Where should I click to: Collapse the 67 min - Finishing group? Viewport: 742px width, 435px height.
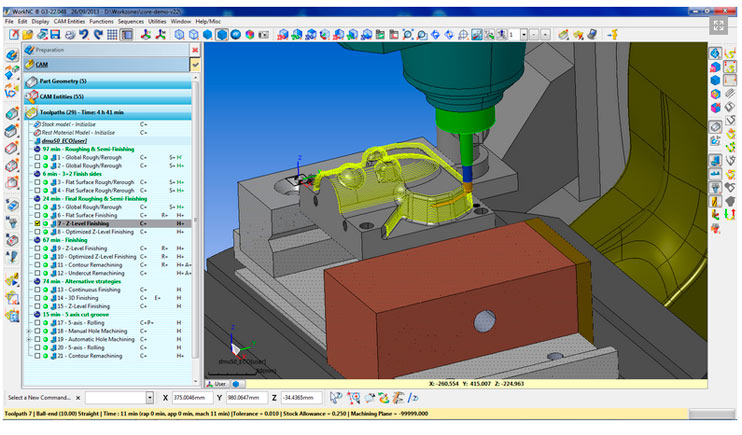[37, 240]
